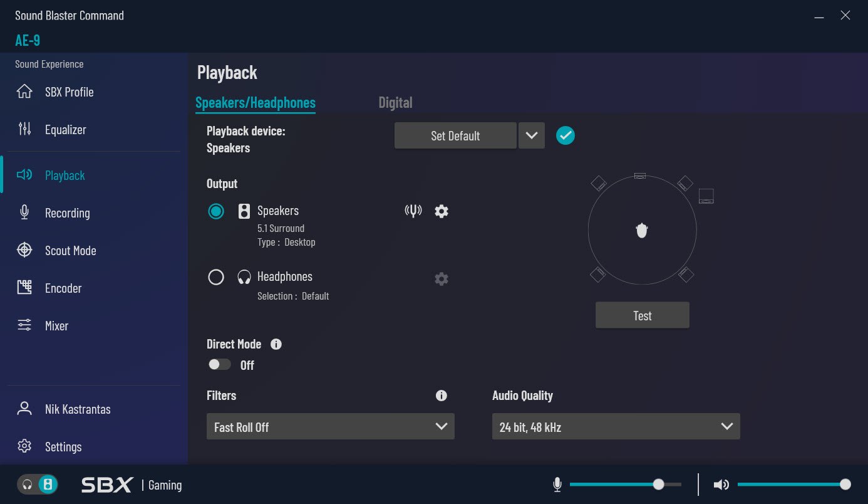Toggle headphones/speakers switch in bottom bar
Viewport: 868px width, 504px height.
click(38, 485)
